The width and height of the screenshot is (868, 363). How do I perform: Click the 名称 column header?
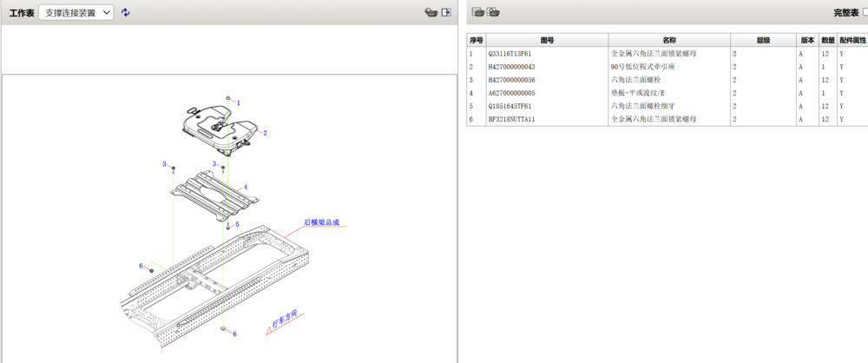coord(668,40)
